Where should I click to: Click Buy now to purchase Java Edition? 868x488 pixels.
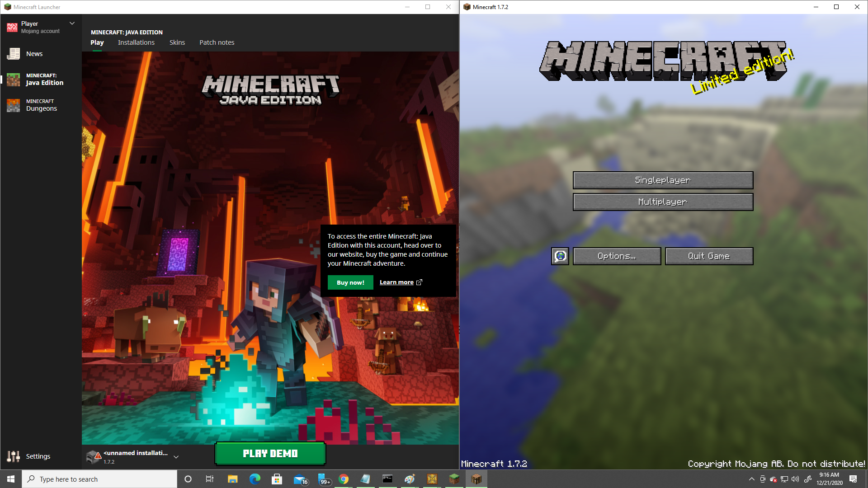tap(350, 282)
